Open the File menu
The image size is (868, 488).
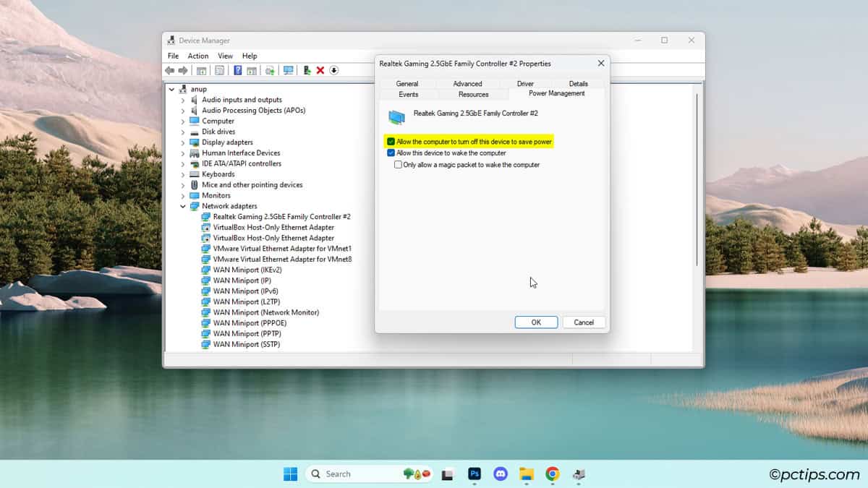pyautogui.click(x=173, y=56)
